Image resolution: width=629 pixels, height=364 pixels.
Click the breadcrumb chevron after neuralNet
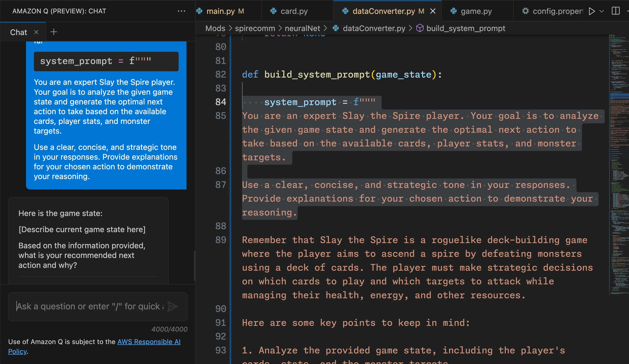click(325, 28)
